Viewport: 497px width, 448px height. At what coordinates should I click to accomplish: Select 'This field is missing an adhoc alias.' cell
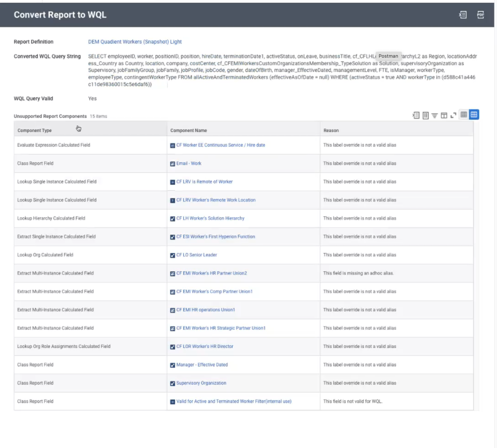pos(397,273)
